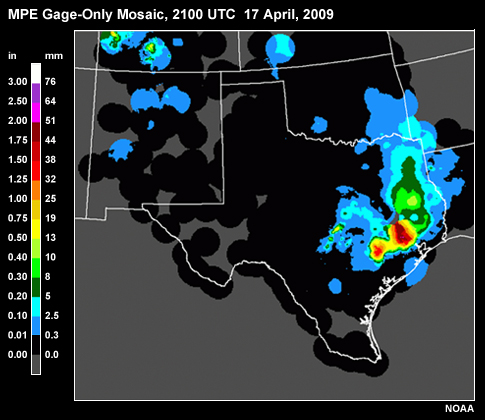The width and height of the screenshot is (485, 420).
Task: Click the cyan circular rainfall patch in Kansas area
Action: click(x=280, y=48)
